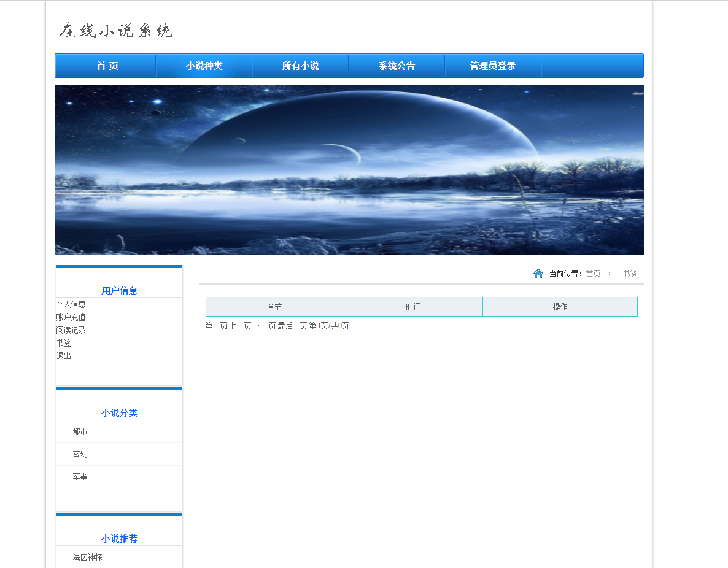
Task: Sort by the 章节 column header
Action: 275,306
